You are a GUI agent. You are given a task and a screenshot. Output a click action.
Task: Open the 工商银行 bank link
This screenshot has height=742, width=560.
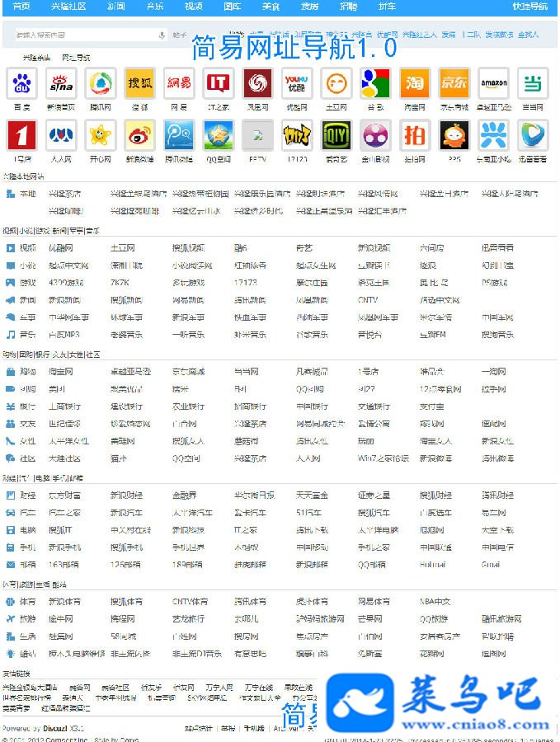64,406
